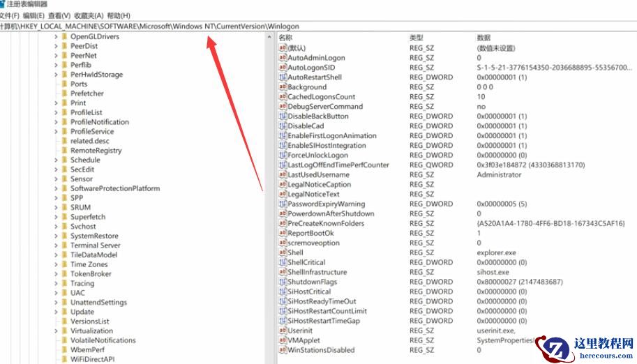Click the tree pane scroll-up arrow
This screenshot has height=364, width=637.
click(269, 37)
